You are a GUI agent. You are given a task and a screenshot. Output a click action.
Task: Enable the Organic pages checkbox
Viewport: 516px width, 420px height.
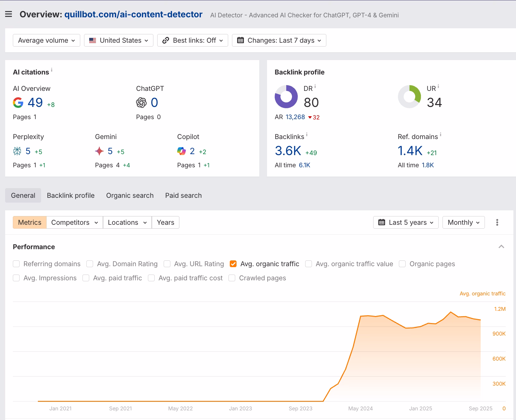(402, 264)
